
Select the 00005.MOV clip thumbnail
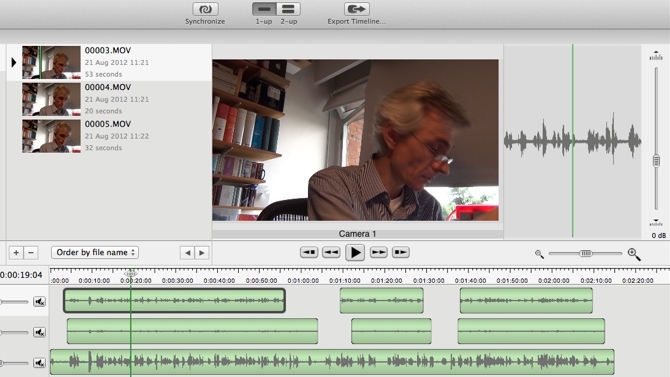(x=51, y=136)
